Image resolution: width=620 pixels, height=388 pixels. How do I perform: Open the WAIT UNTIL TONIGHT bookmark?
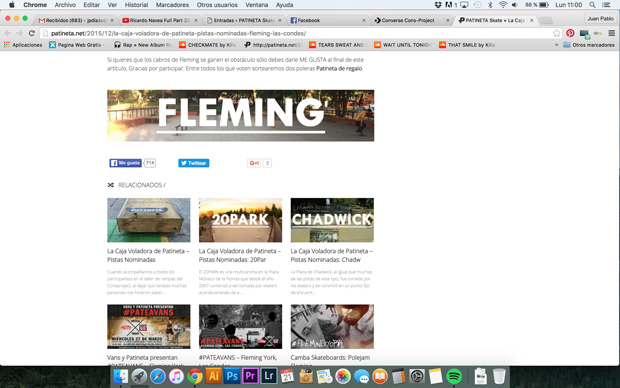pyautogui.click(x=403, y=45)
